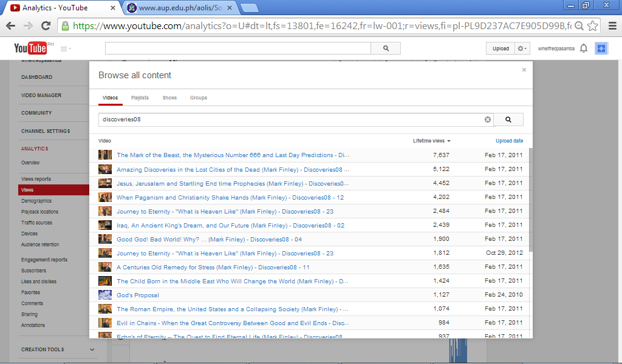The image size is (622, 364).
Task: Expand the Creation Tools section chevron
Action: pyautogui.click(x=92, y=349)
